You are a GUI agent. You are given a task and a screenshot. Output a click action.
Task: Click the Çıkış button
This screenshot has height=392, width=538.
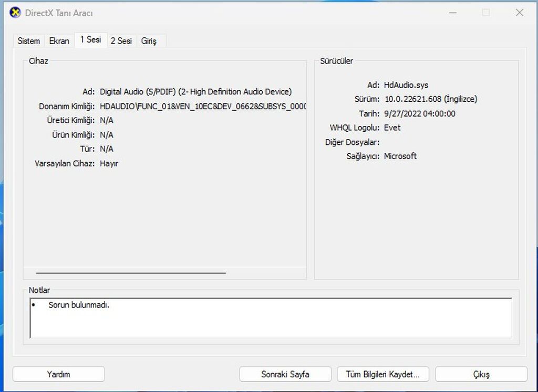pos(481,374)
